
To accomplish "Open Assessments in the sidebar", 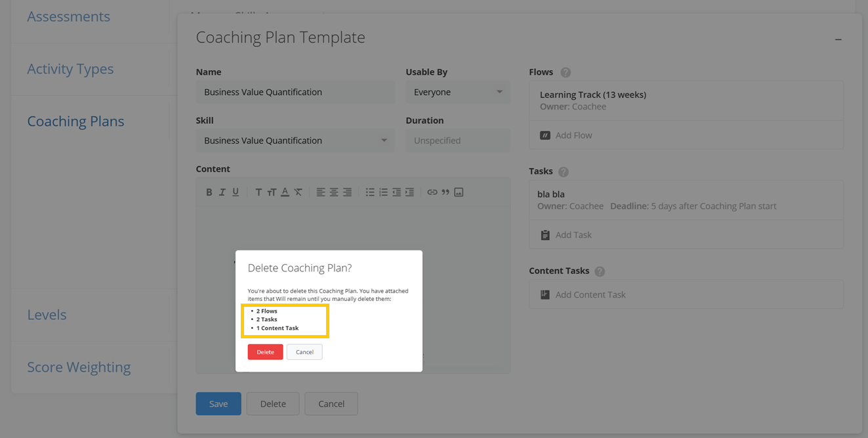I will tap(69, 16).
